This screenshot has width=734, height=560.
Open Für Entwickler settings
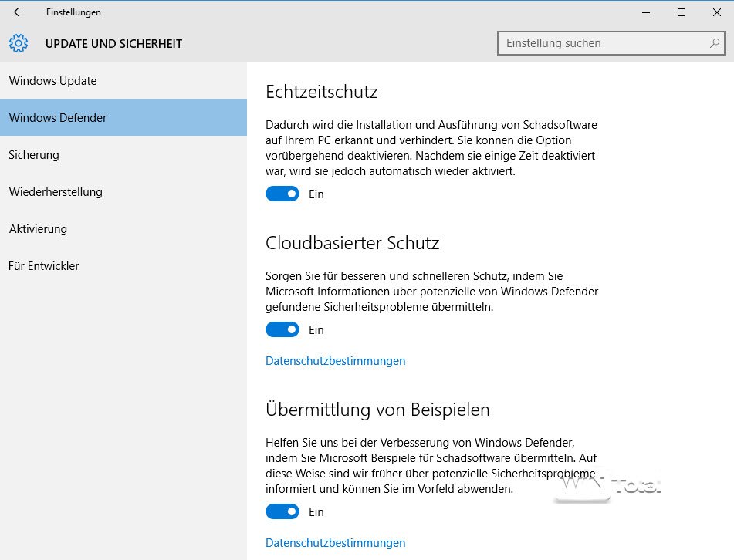tap(44, 266)
